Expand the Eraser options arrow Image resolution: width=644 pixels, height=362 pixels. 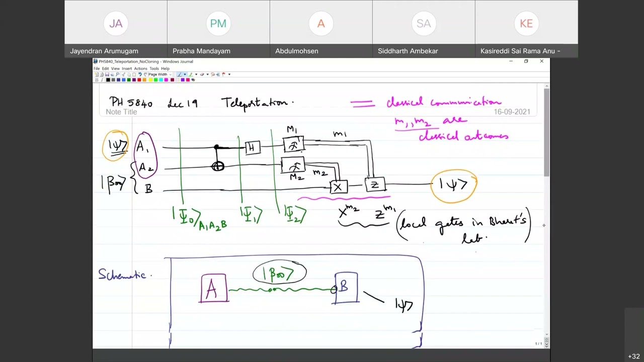(x=207, y=74)
